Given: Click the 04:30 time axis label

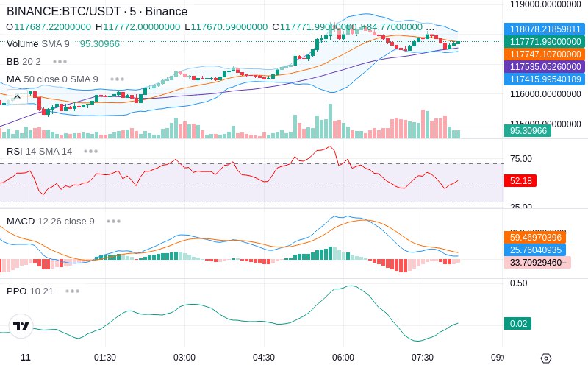Looking at the screenshot, I should 264,357.
